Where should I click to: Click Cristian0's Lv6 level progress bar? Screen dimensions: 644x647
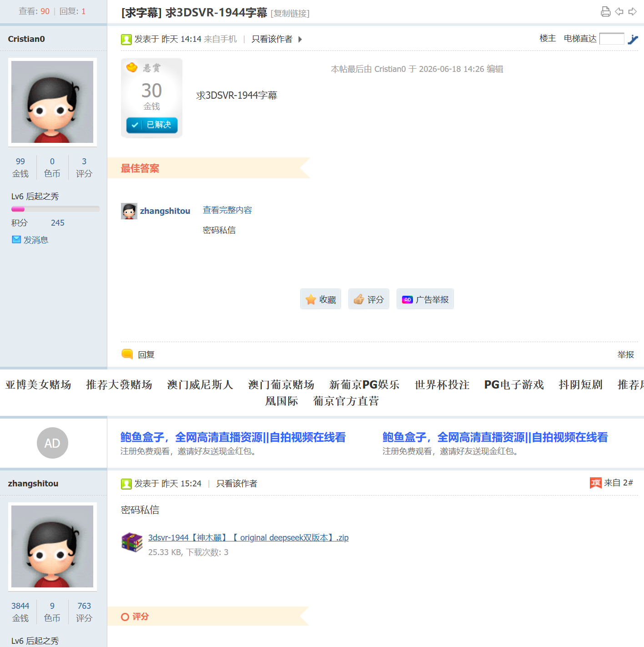55,209
